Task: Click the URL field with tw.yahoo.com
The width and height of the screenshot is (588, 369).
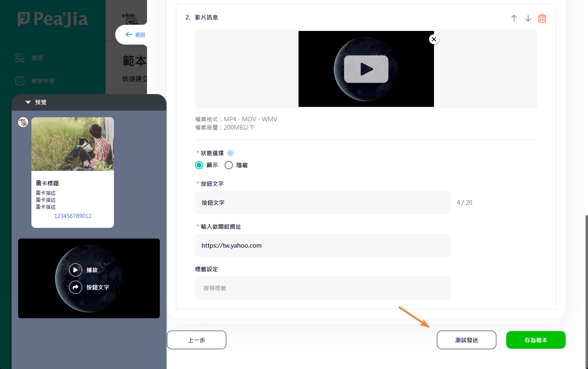Action: [322, 246]
